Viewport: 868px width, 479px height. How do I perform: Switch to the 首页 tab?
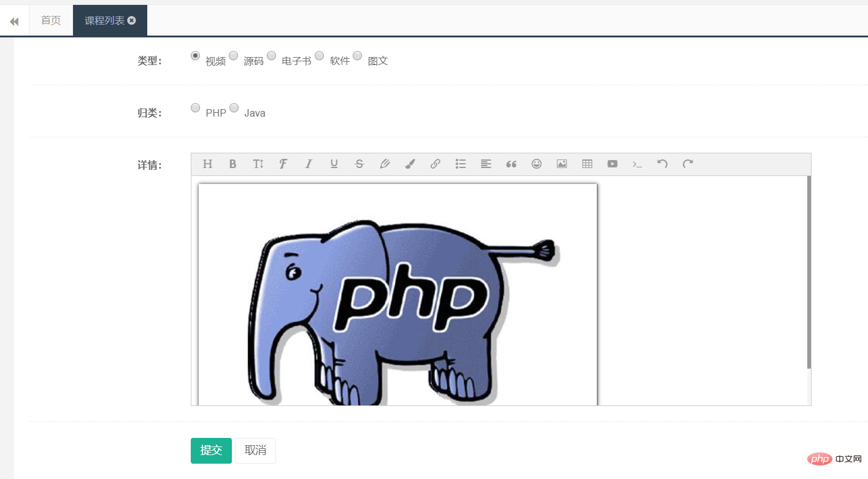tap(51, 20)
